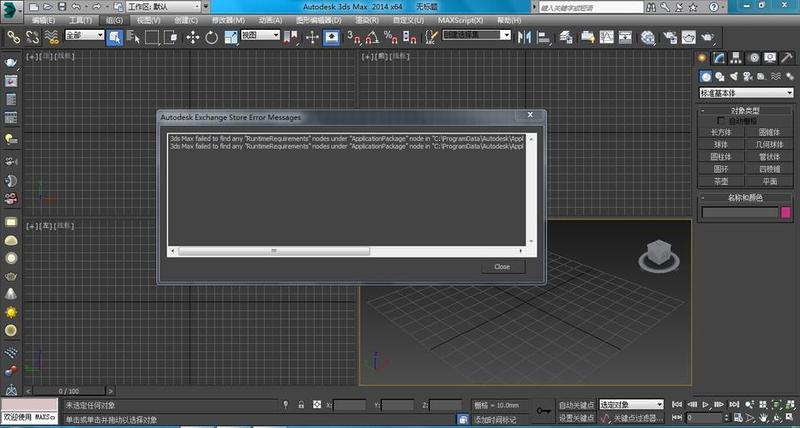Select the Shapes category icon
The height and width of the screenshot is (428, 800).
pyautogui.click(x=720, y=77)
